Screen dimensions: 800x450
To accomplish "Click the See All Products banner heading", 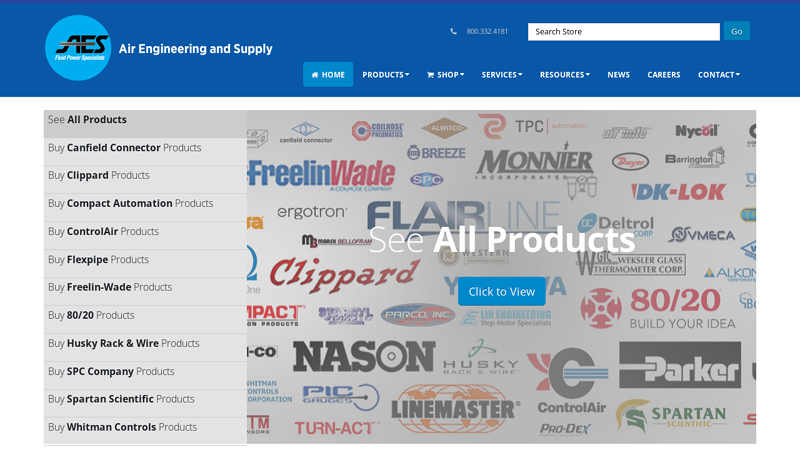I will [502, 239].
